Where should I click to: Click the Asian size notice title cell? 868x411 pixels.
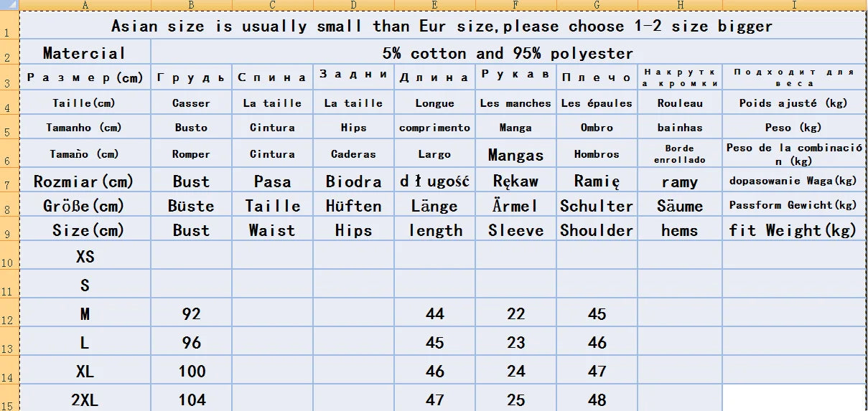(442, 27)
